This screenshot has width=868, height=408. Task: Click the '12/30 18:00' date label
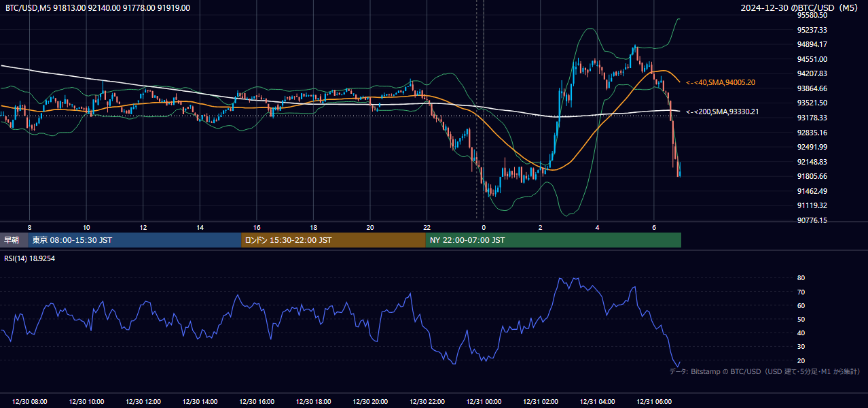[x=313, y=402]
